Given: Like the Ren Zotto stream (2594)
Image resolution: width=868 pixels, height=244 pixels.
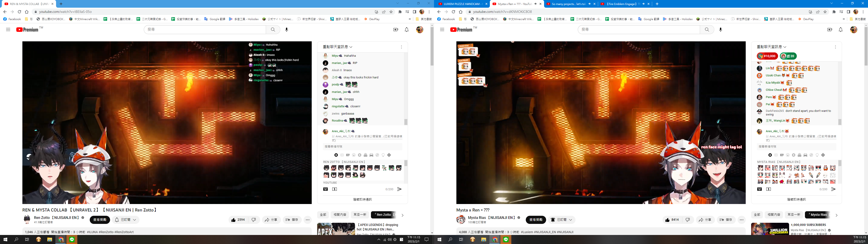Looking at the screenshot, I should tap(238, 220).
